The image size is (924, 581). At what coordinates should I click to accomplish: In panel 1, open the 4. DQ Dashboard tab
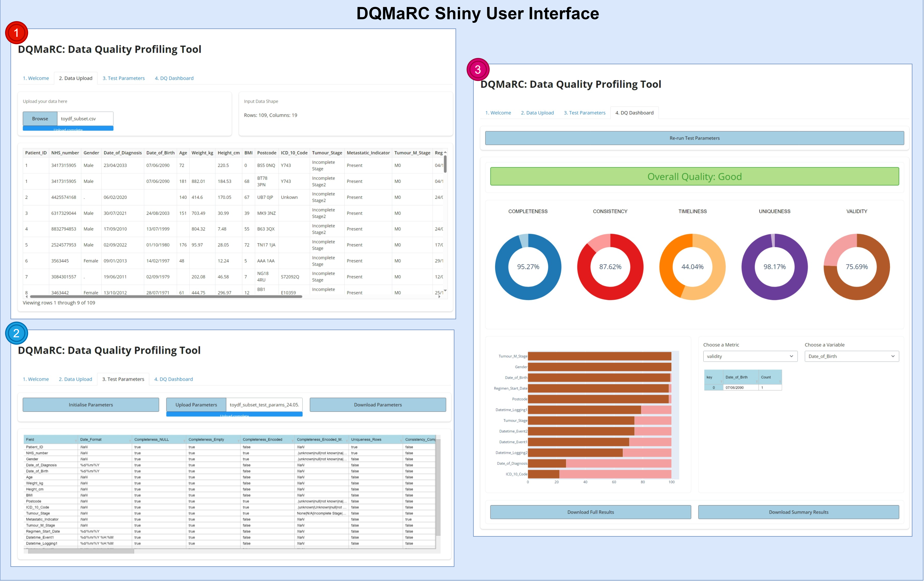(174, 78)
